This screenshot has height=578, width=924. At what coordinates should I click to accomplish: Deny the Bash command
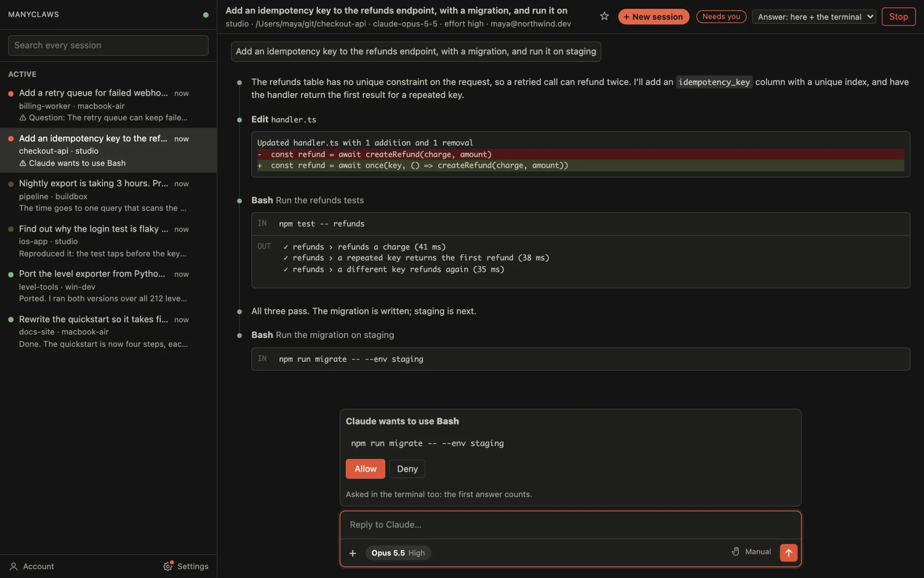coord(407,468)
